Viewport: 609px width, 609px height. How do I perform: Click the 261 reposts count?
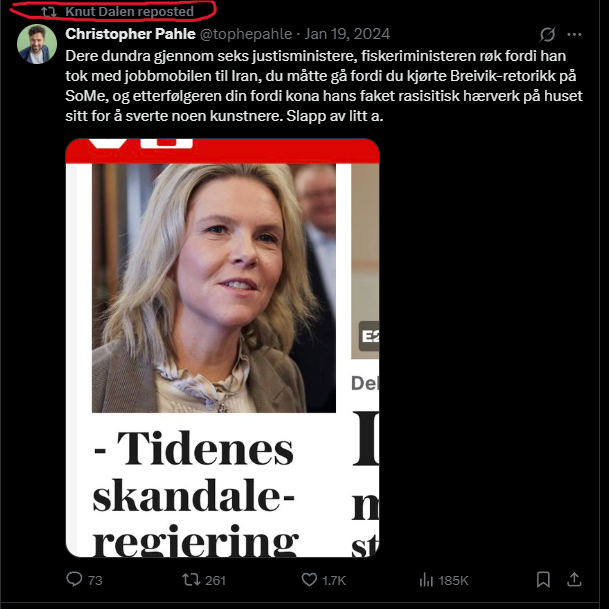(x=215, y=580)
